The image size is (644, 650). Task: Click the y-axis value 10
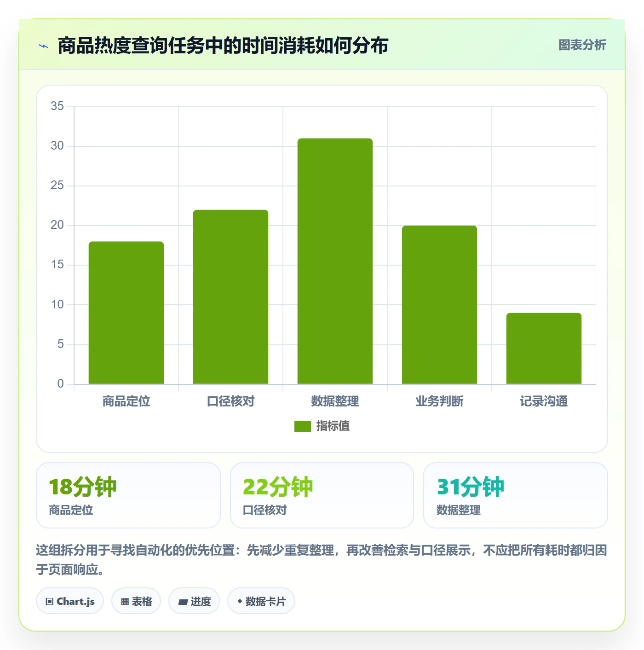pyautogui.click(x=57, y=305)
